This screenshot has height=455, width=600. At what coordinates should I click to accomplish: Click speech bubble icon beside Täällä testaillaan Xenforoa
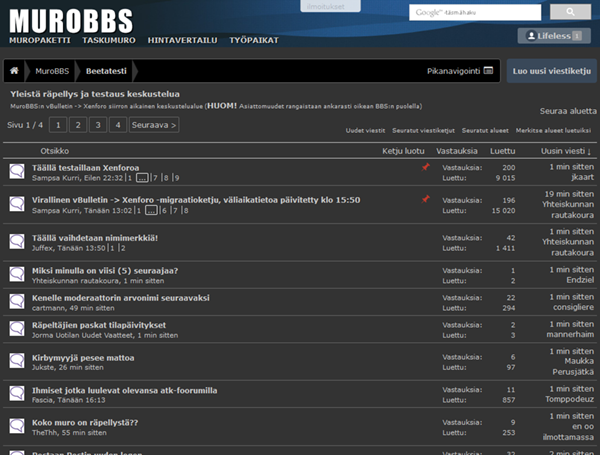click(17, 172)
